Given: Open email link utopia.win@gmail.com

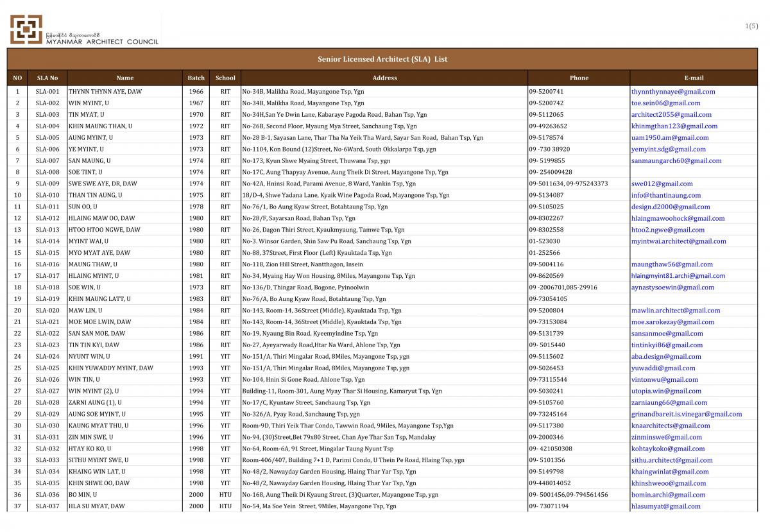Looking at the screenshot, I should click(666, 391).
